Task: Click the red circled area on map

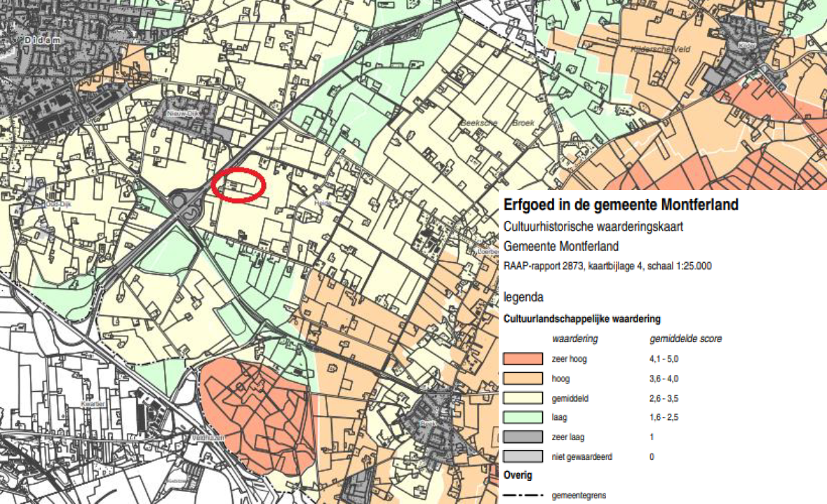Action: point(238,185)
